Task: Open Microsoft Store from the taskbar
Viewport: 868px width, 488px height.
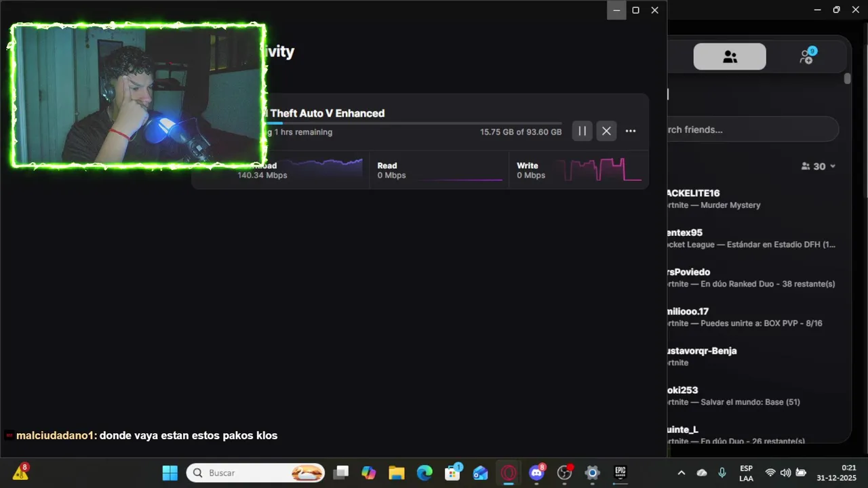Action: pos(453,472)
